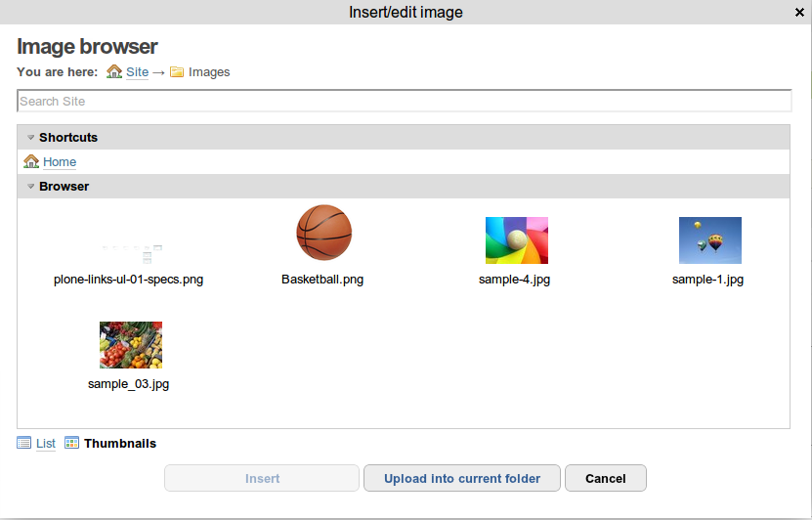
Task: Select the sample-1.jpg balloons thumbnail
Action: tap(710, 240)
